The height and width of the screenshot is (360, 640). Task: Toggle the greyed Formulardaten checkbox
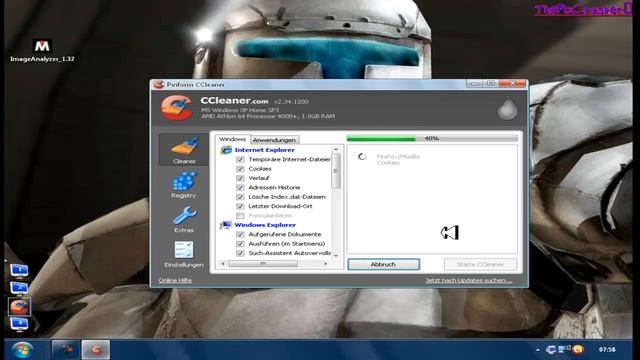point(240,216)
